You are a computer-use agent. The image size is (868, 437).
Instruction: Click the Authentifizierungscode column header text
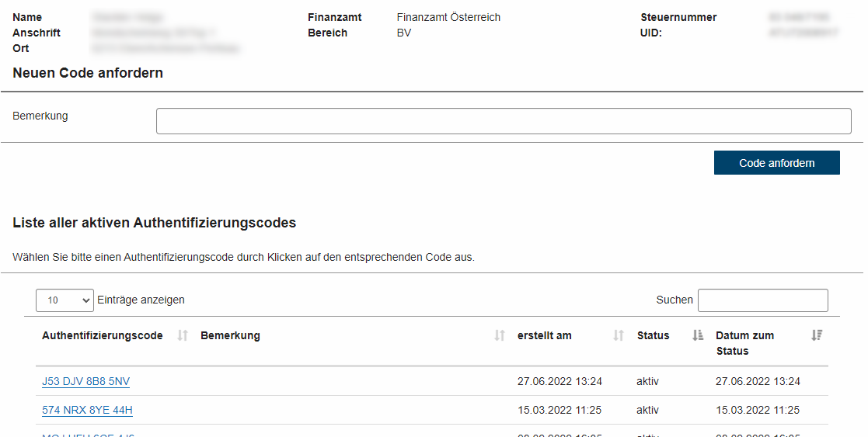click(x=103, y=335)
